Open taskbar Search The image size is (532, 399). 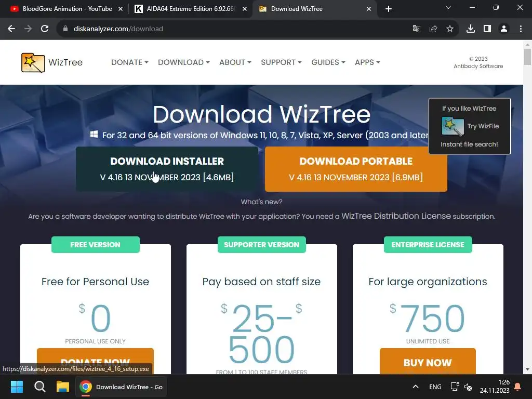pos(39,387)
